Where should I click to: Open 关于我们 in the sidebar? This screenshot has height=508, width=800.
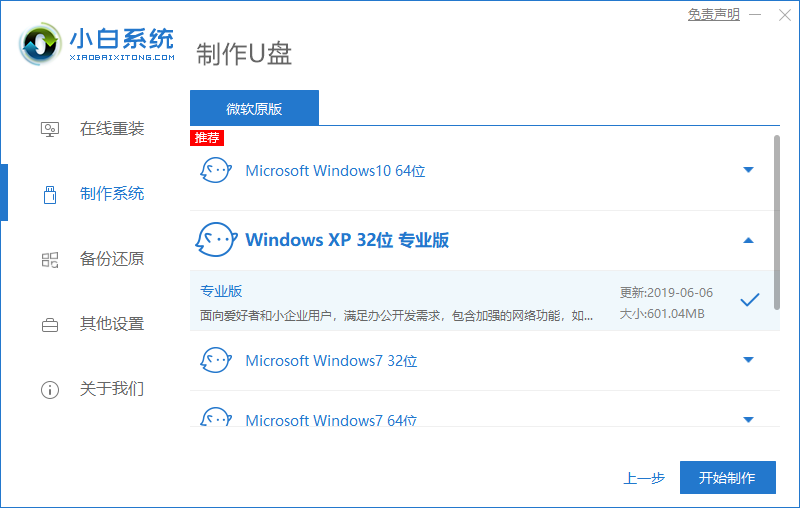[111, 389]
